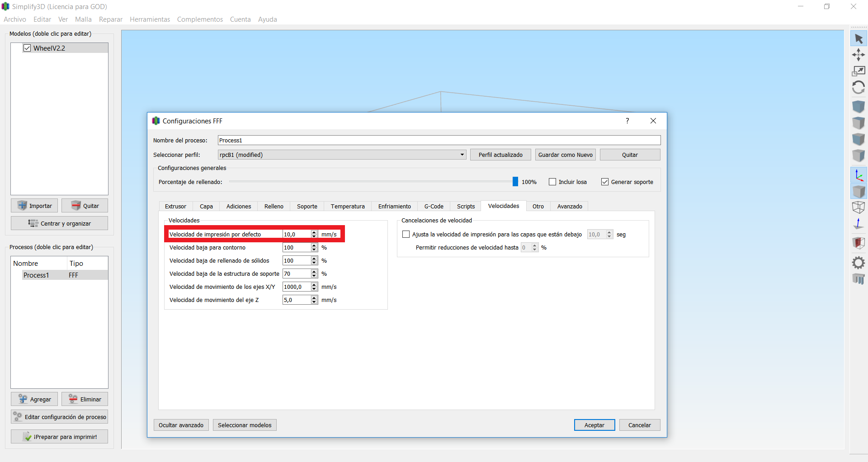Image resolution: width=868 pixels, height=462 pixels.
Task: Click the Cancelar button
Action: click(x=640, y=425)
